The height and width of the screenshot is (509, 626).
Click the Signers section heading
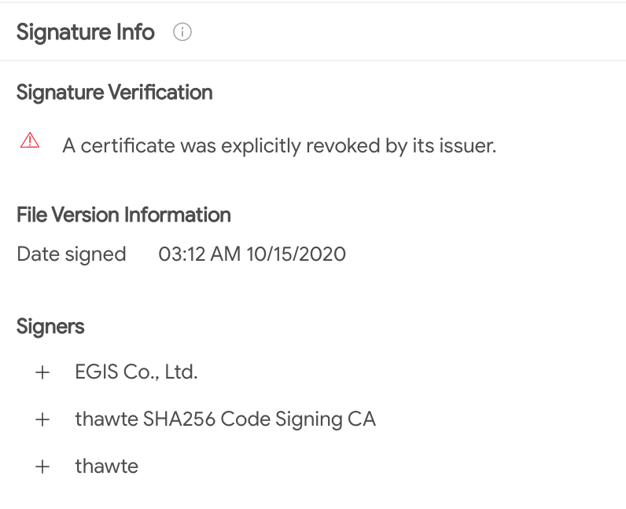tap(50, 327)
